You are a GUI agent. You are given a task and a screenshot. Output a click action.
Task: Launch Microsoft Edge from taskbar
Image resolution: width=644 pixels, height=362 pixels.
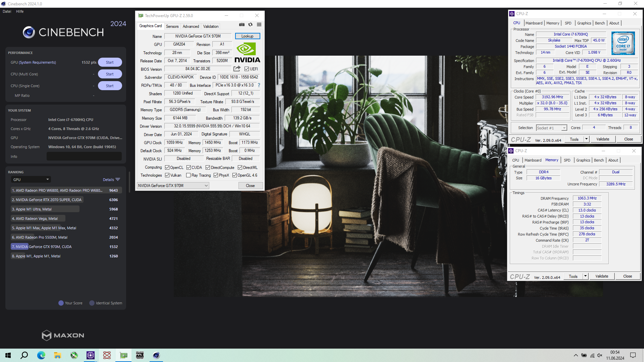click(x=41, y=355)
